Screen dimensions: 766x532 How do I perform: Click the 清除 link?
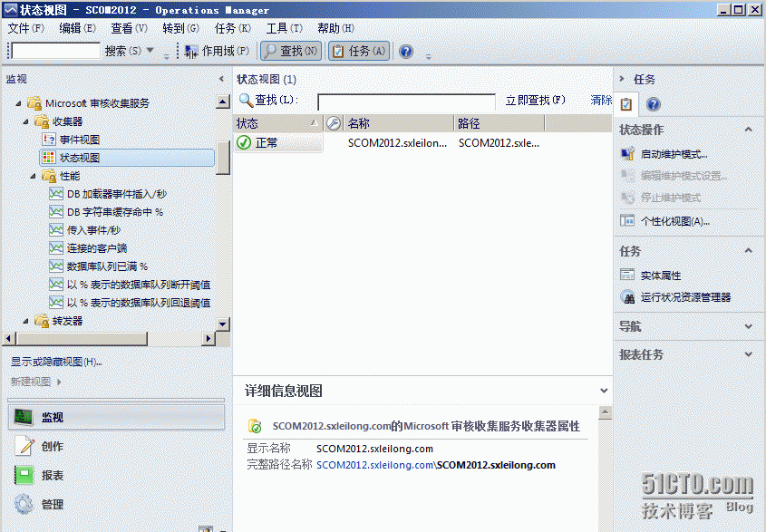[601, 101]
